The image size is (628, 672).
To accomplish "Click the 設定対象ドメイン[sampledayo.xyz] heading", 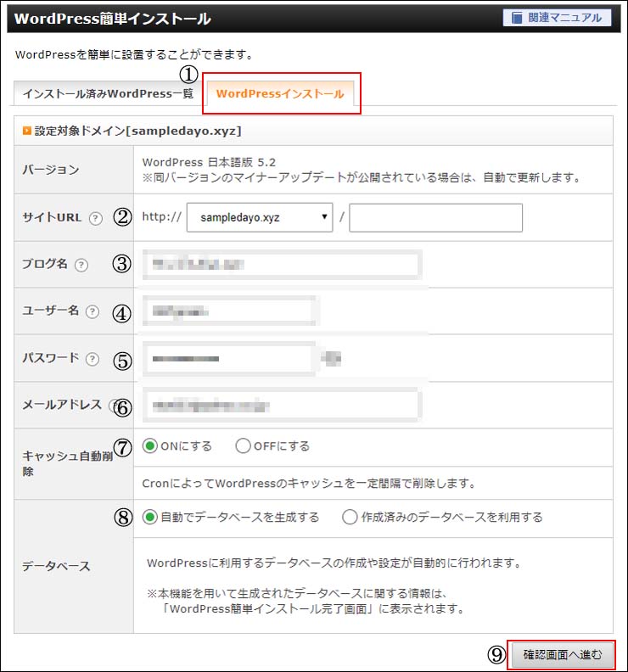I will click(x=138, y=131).
